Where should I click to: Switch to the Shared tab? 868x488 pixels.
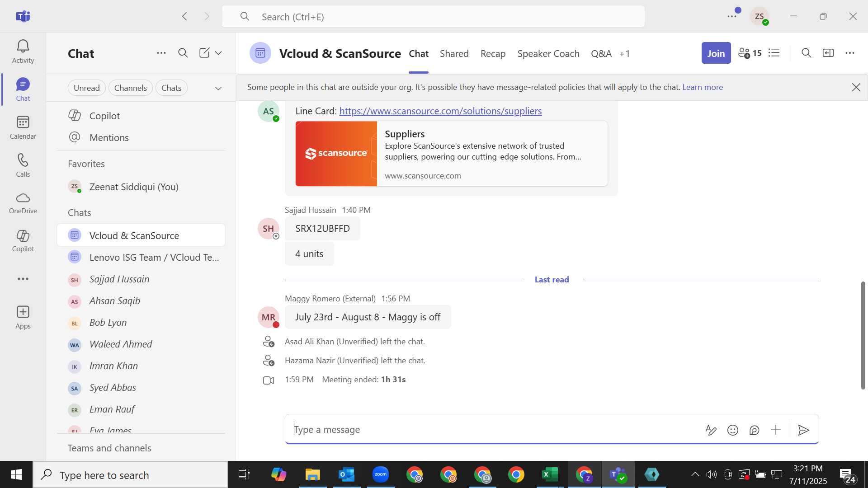click(x=454, y=54)
